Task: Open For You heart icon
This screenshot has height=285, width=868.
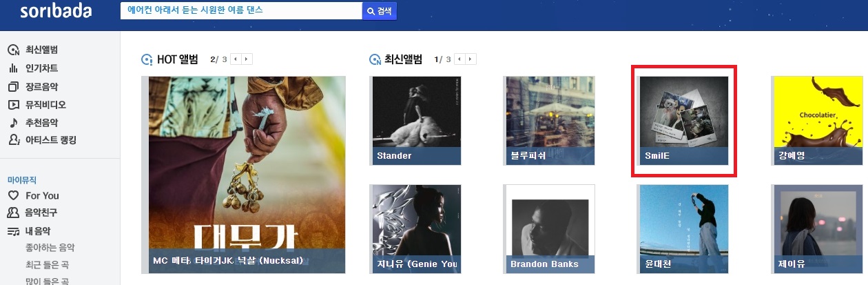Action: [x=13, y=195]
